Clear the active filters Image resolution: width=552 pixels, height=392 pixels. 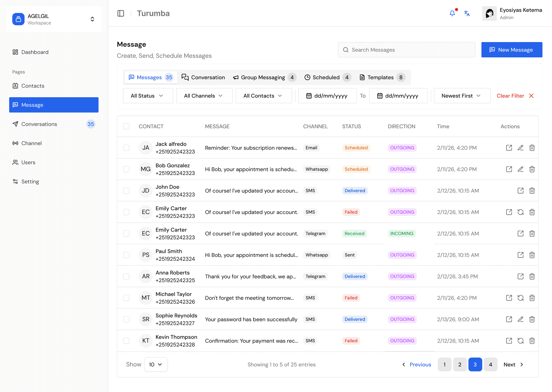[515, 96]
